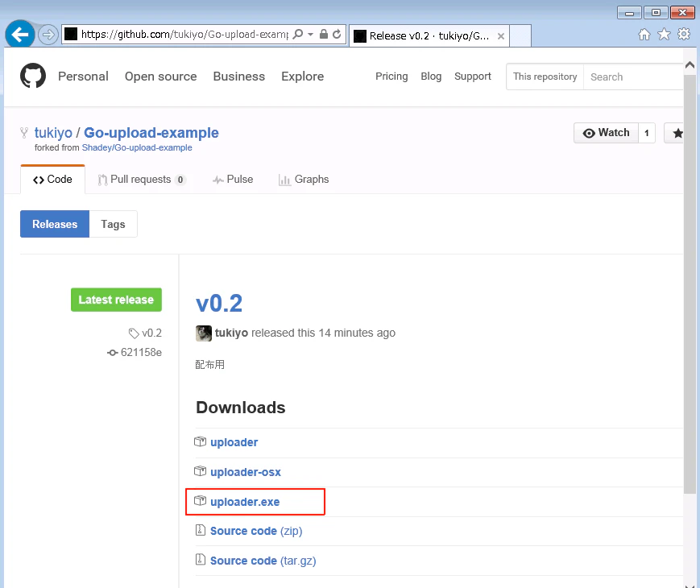Switch to the Graphs tab
700x588 pixels.
[304, 180]
